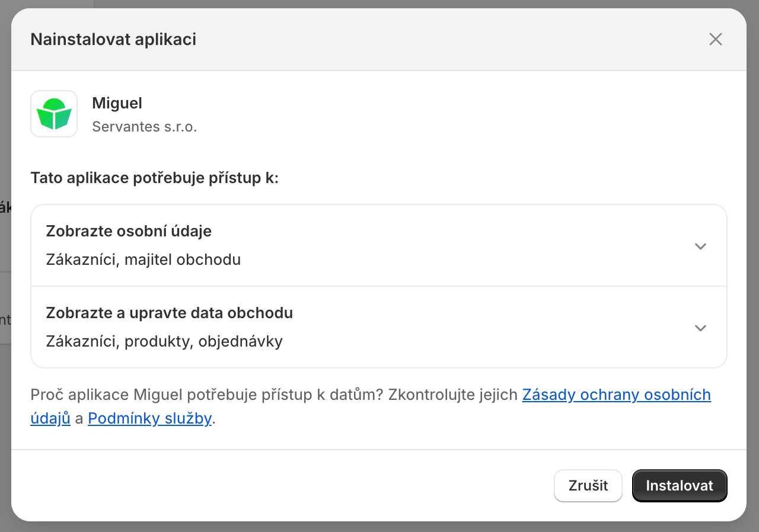Click the green Miguel app icon
This screenshot has width=759, height=532.
(54, 114)
